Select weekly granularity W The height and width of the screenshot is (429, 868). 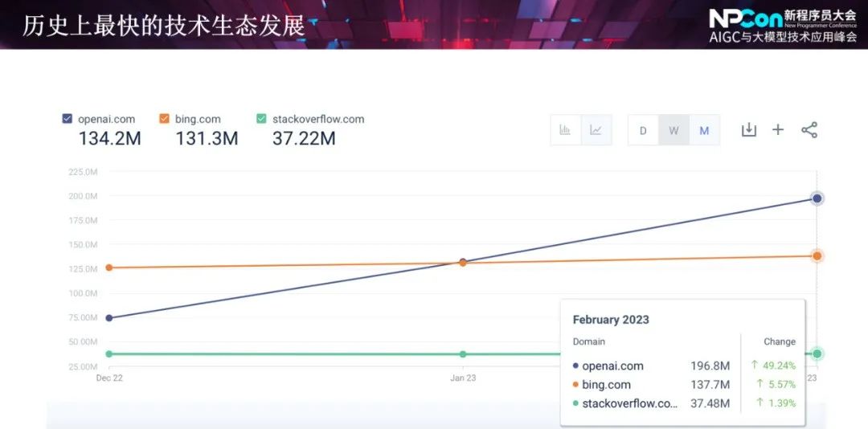tap(674, 130)
